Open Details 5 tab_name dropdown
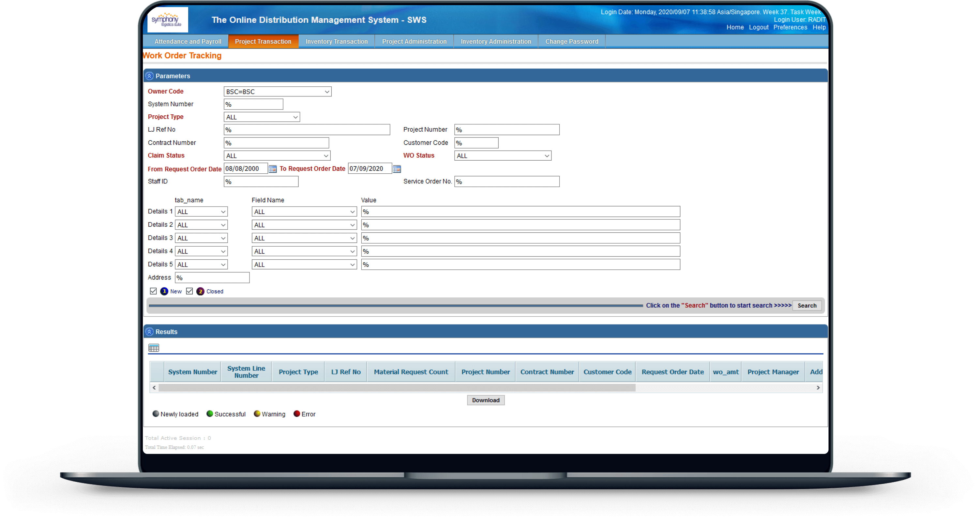The image size is (980, 520). (x=201, y=265)
